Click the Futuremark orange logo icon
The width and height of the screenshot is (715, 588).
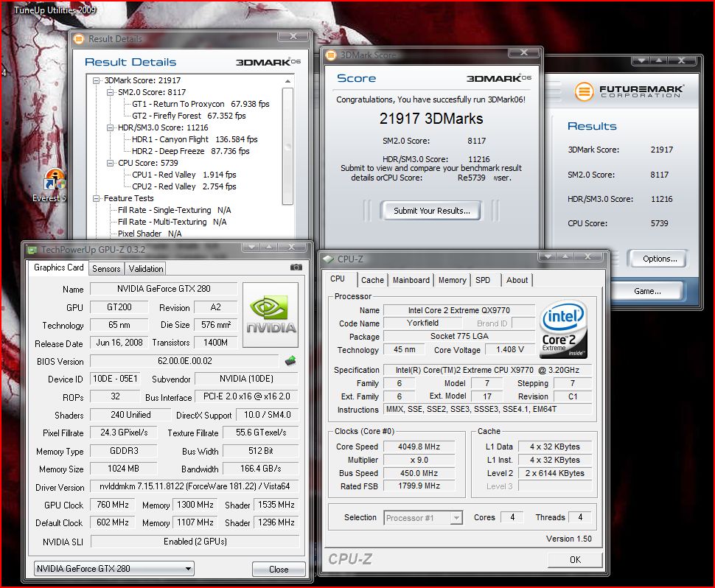584,91
